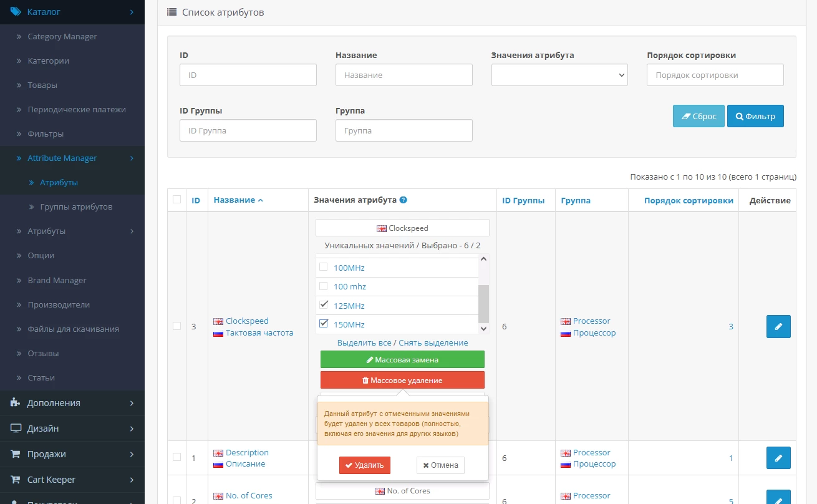Image resolution: width=817 pixels, height=504 pixels.
Task: Click the pencil edit icon for Clockspeed row
Action: [778, 326]
